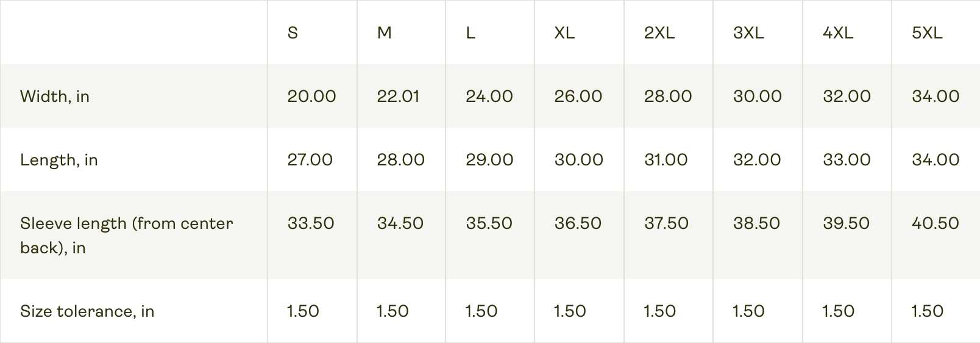
Task: Click the 5XL column header
Action: (x=926, y=33)
